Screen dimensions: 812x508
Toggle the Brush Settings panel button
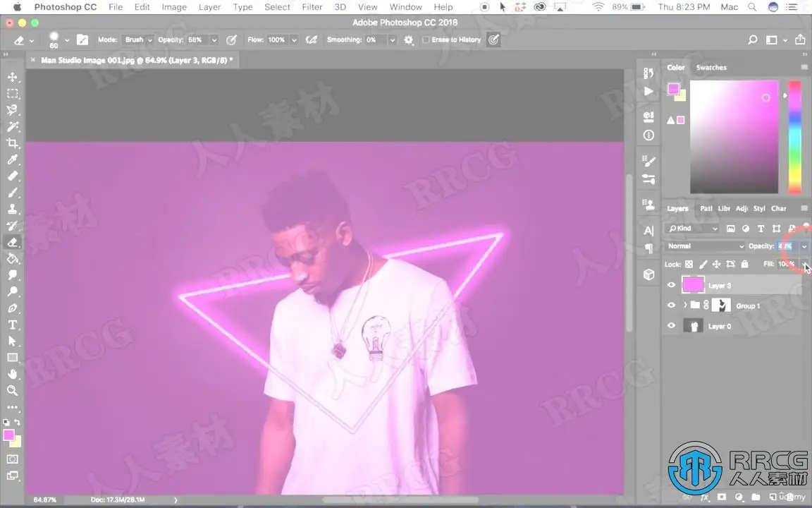tap(82, 40)
